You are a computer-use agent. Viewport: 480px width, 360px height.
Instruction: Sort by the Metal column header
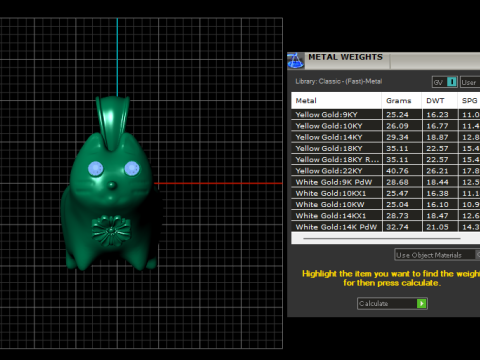[336, 101]
